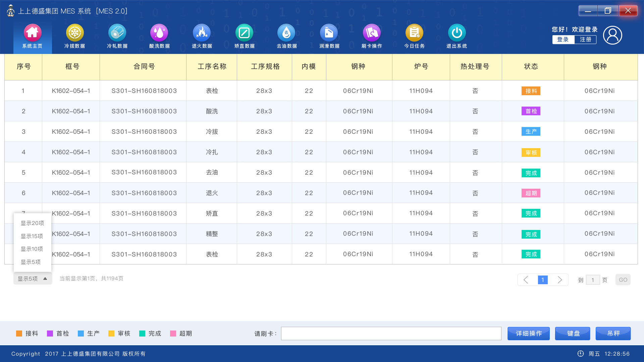Click the user avatar icon
The width and height of the screenshot is (644, 362).
[x=612, y=35]
